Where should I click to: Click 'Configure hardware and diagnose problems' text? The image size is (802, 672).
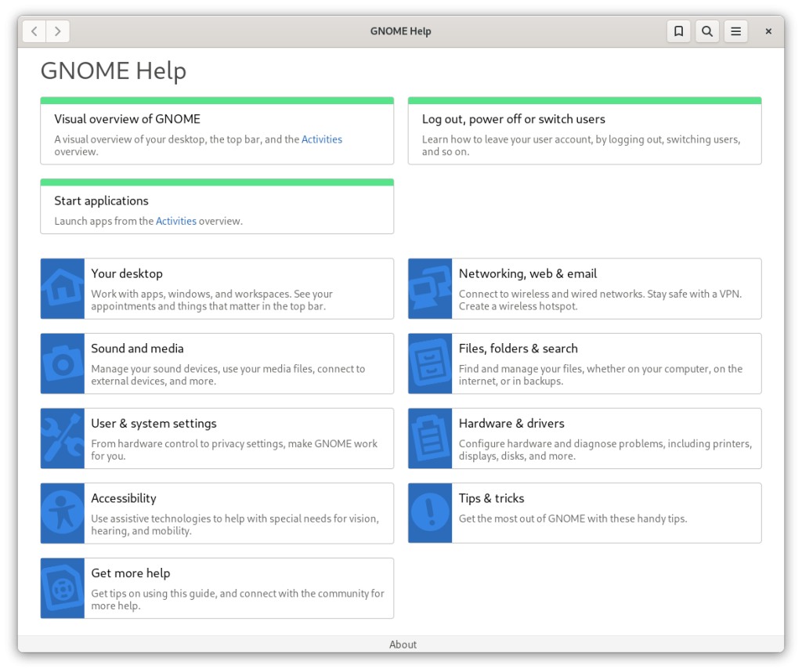coord(605,450)
